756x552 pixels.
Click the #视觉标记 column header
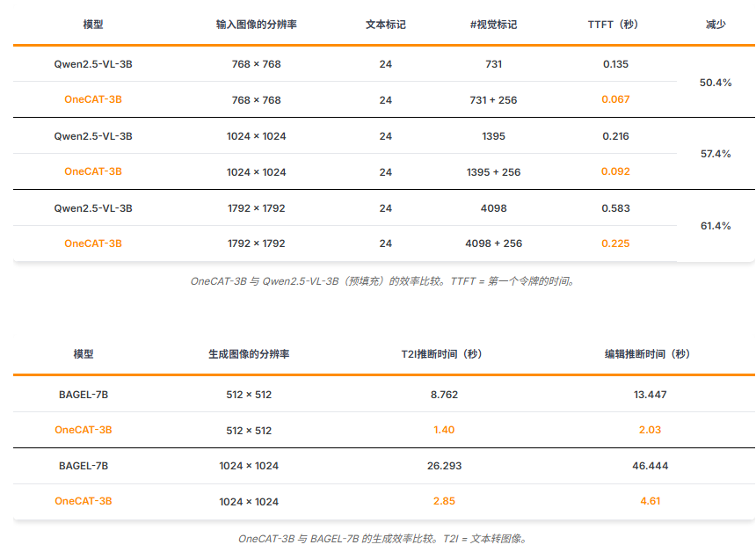pos(493,25)
